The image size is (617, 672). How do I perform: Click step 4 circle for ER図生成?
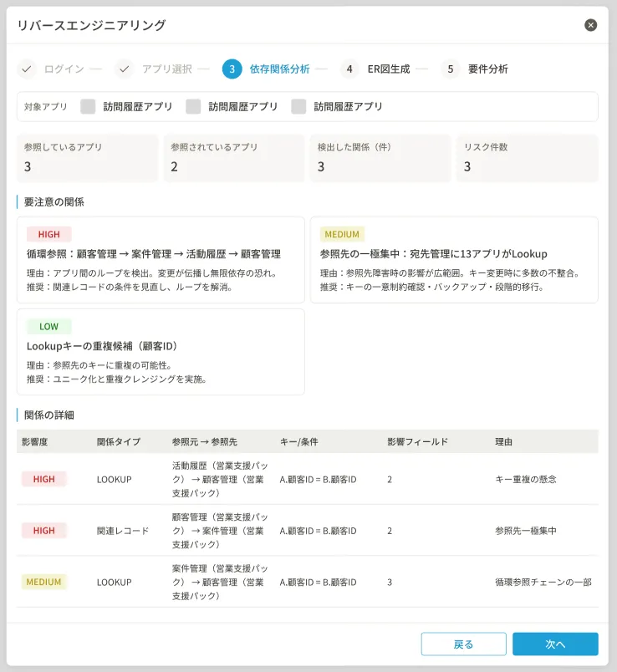click(x=349, y=69)
